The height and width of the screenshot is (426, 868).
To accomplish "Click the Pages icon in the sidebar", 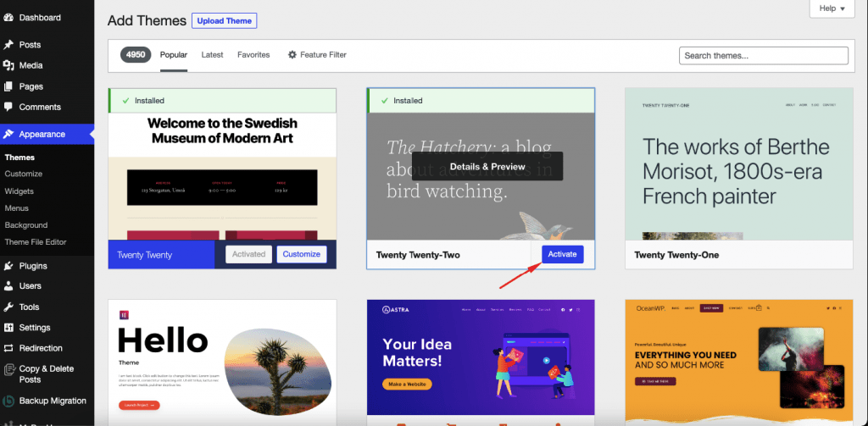I will point(8,86).
